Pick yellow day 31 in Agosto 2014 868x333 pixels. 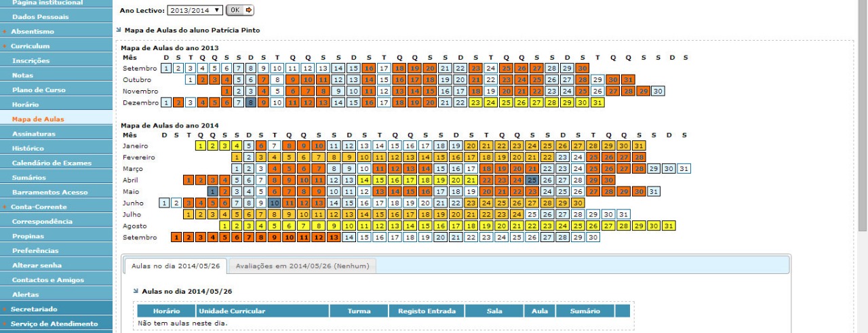pos(669,226)
